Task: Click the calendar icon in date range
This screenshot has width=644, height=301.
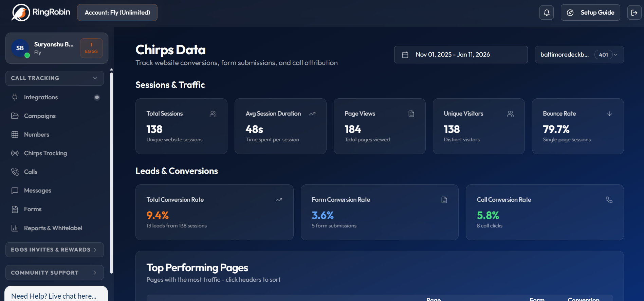Action: click(405, 55)
